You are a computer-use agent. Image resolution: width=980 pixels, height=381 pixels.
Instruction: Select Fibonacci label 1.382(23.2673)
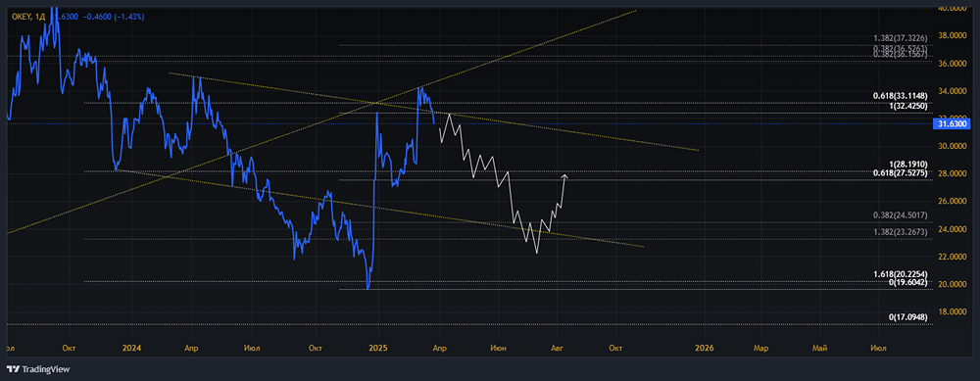[x=900, y=232]
